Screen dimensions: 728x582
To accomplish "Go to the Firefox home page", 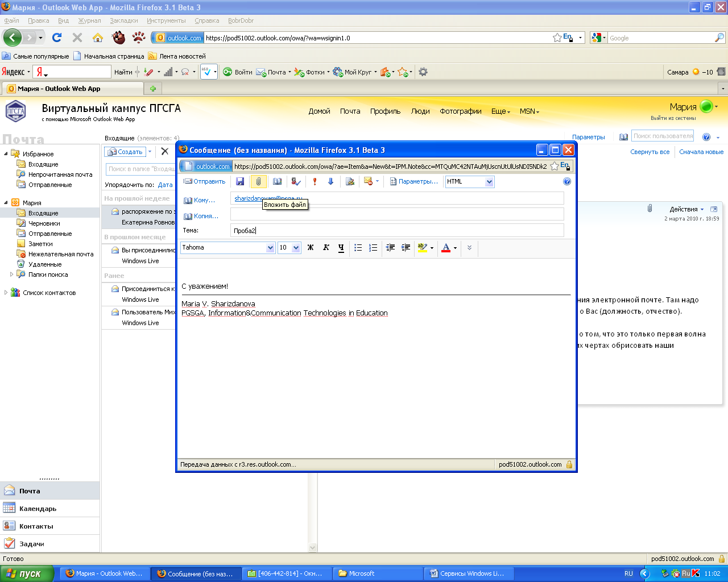I will 98,38.
